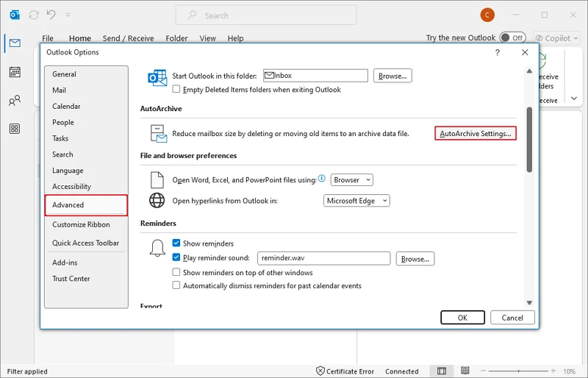Click the document file icon
Viewport: 588px width, 378px height.
point(157,179)
